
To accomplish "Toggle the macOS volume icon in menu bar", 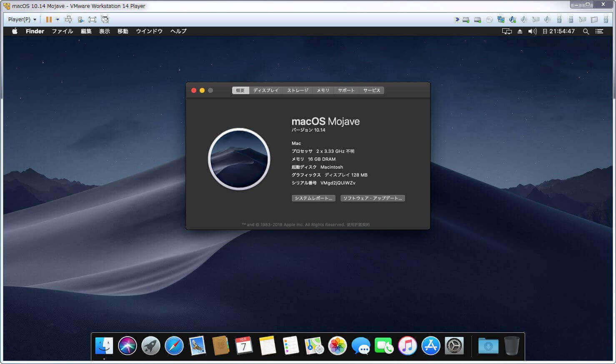I will (532, 31).
